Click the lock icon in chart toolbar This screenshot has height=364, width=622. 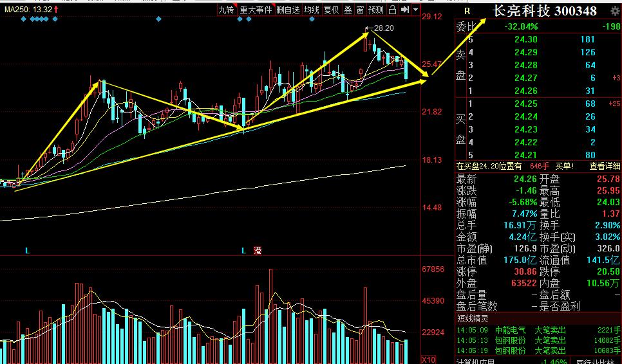pos(392,10)
